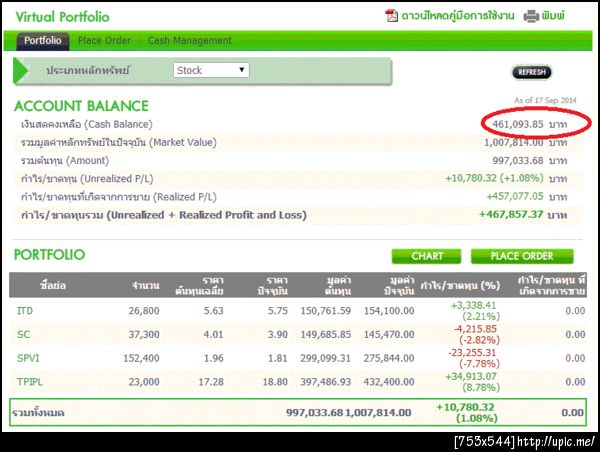
Task: Click the ITD quantity 26,800
Action: click(x=143, y=311)
